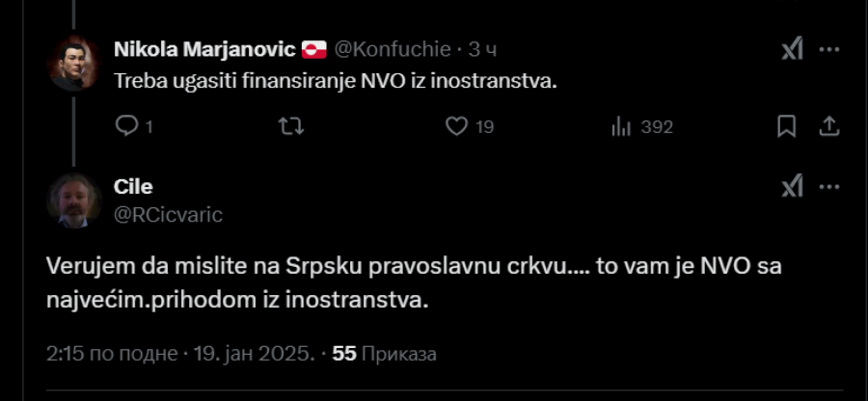Bookmark Nikola Marjanovic's post
Viewport: 868px width, 401px height.
point(786,126)
